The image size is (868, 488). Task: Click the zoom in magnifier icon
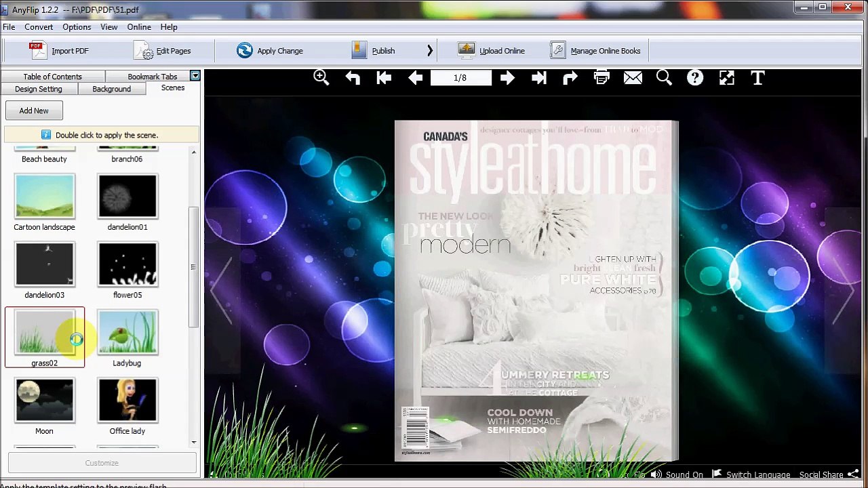pyautogui.click(x=321, y=78)
